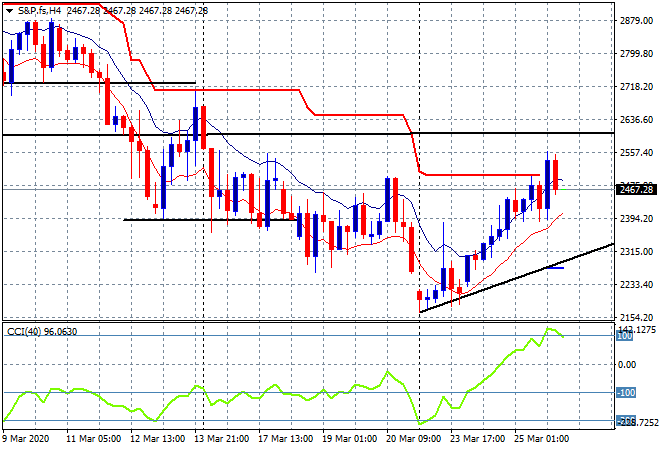660x450 pixels.
Task: Click the 13 Mar 21:00 time label
Action: [x=221, y=439]
